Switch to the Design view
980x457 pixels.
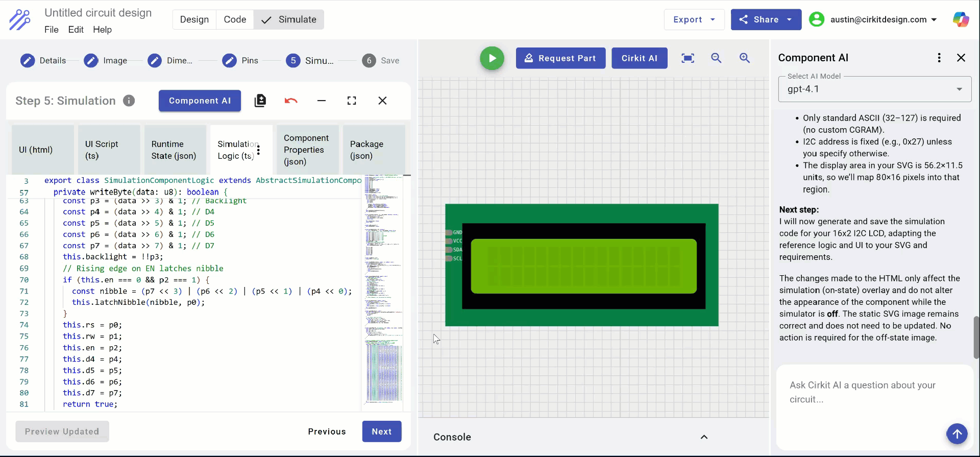194,19
